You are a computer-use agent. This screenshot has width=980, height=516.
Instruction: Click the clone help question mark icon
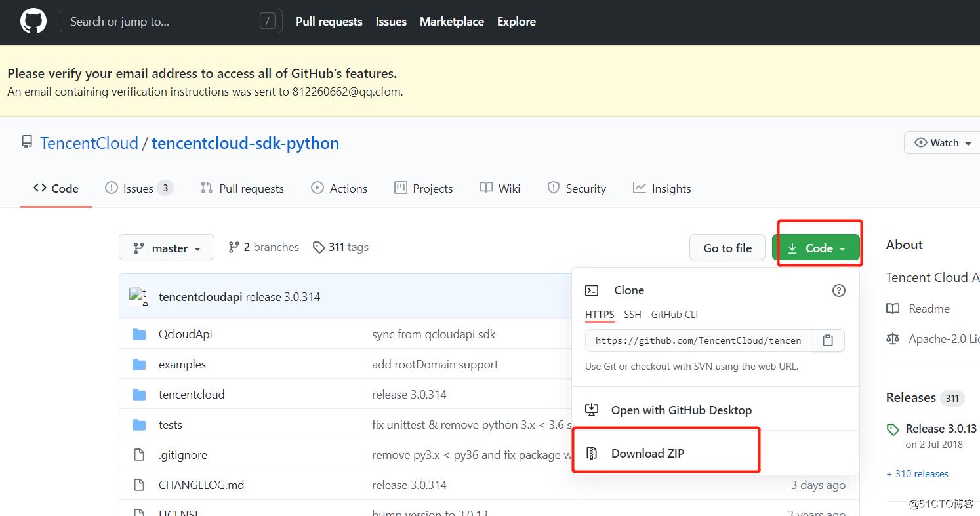click(838, 290)
